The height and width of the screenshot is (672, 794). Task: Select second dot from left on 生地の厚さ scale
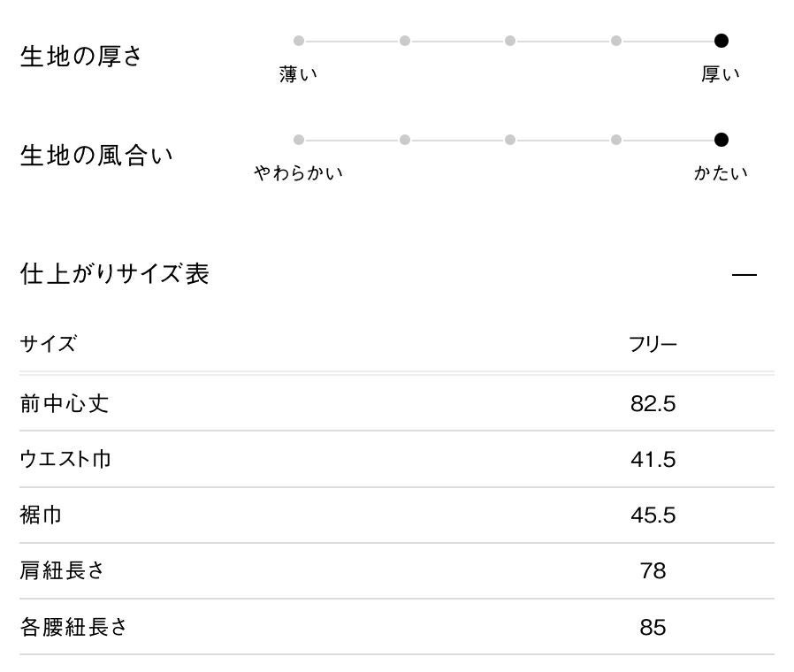pyautogui.click(x=404, y=41)
